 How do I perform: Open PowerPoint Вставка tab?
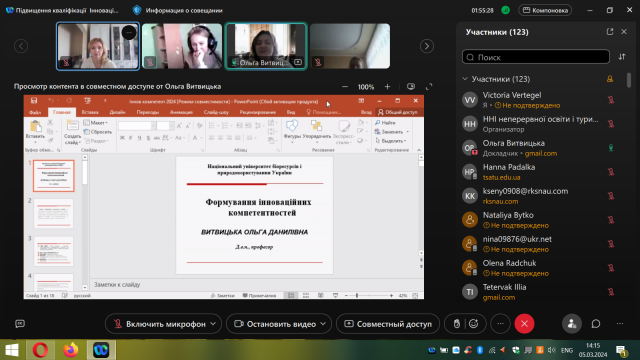pos(90,112)
